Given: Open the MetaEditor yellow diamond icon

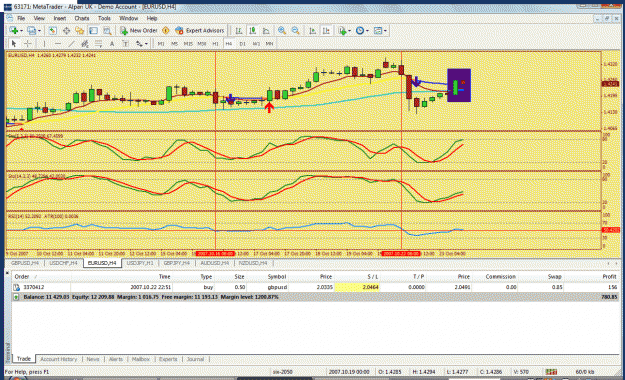Looking at the screenshot, I should tap(166, 30).
